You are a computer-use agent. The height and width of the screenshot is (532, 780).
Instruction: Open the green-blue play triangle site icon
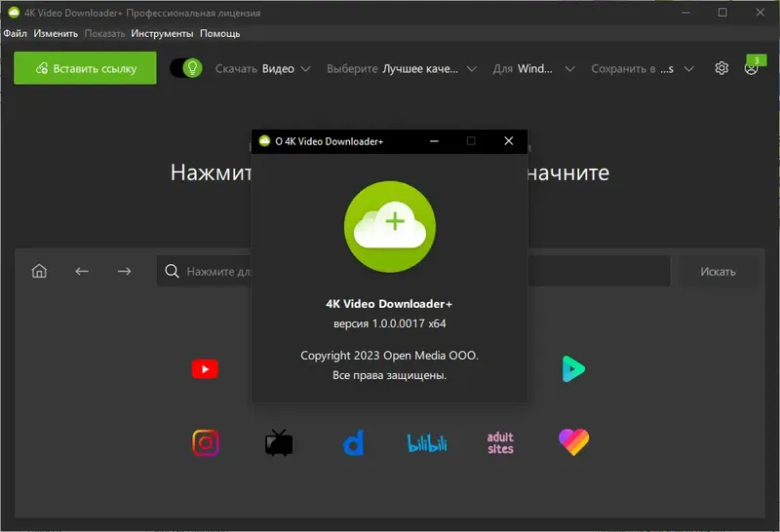(x=573, y=369)
